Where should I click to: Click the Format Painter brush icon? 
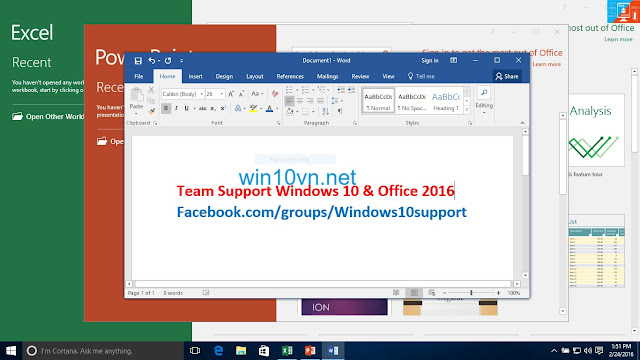151,111
